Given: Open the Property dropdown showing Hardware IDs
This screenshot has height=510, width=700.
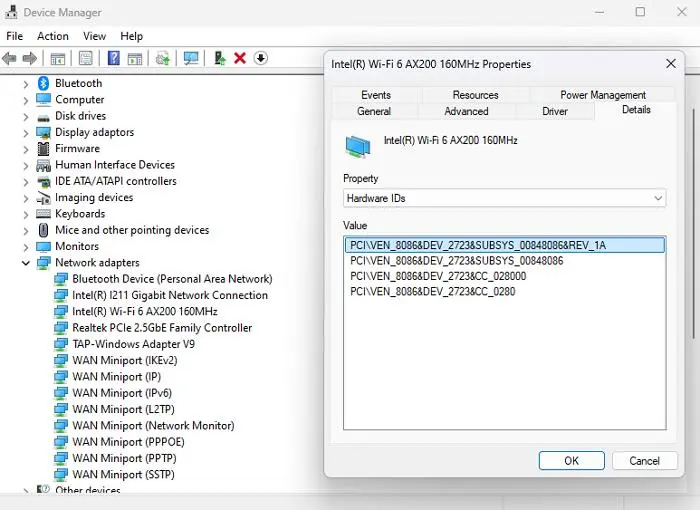Looking at the screenshot, I should pyautogui.click(x=504, y=198).
